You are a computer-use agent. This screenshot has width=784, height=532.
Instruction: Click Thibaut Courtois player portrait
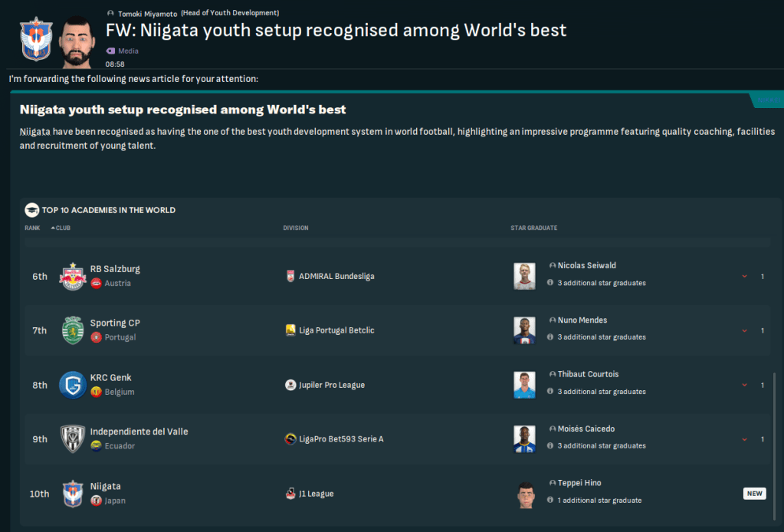[524, 385]
